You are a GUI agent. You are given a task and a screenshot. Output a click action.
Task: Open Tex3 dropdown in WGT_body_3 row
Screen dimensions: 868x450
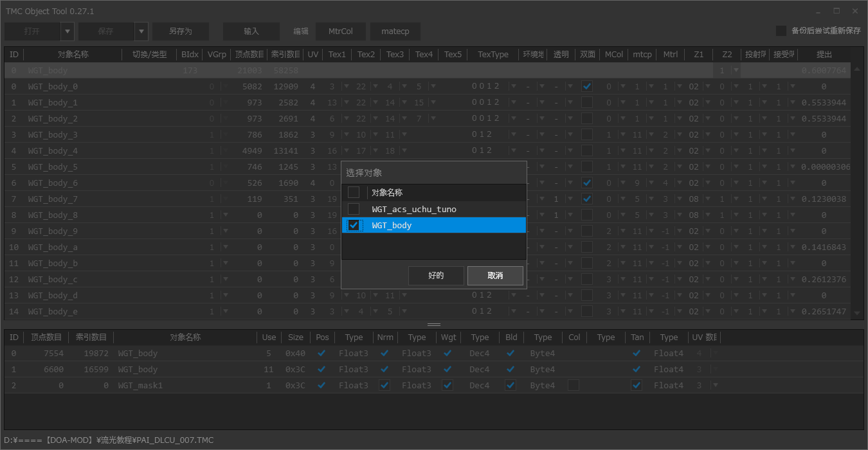404,134
